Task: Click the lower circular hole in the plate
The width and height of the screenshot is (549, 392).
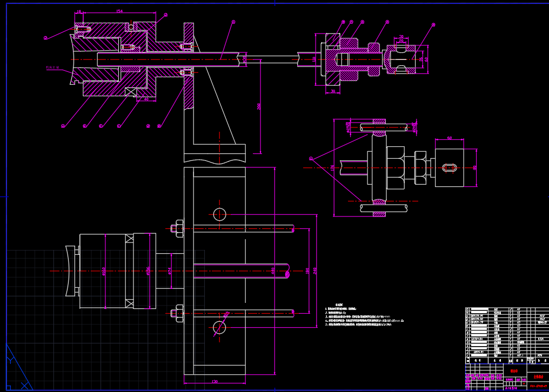Action: pos(219,327)
